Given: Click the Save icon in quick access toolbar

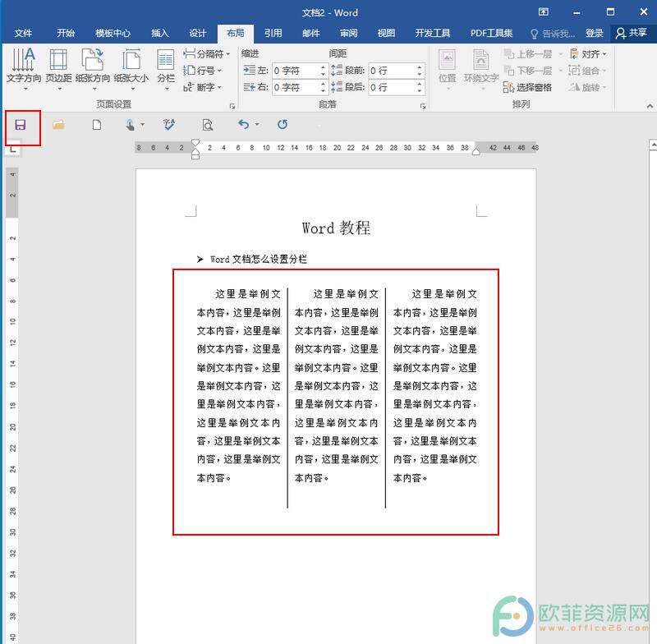Looking at the screenshot, I should [x=20, y=124].
